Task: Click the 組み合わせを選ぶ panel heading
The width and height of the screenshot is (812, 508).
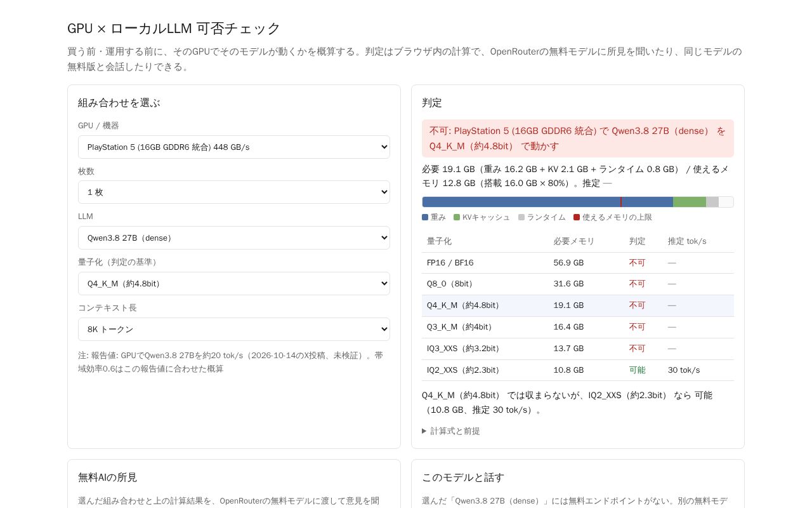Action: (119, 103)
